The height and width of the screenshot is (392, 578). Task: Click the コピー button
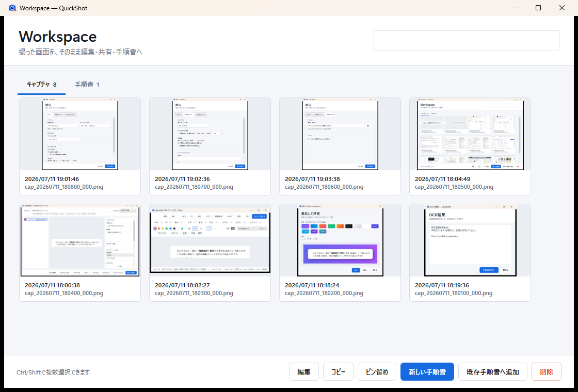coord(338,372)
